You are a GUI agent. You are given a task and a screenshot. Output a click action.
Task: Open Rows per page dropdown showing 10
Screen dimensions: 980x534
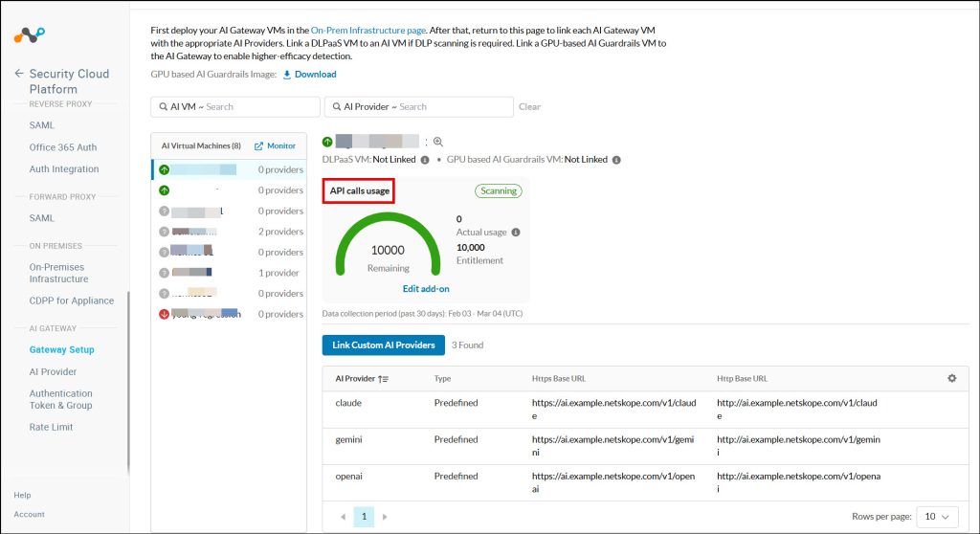tap(937, 517)
